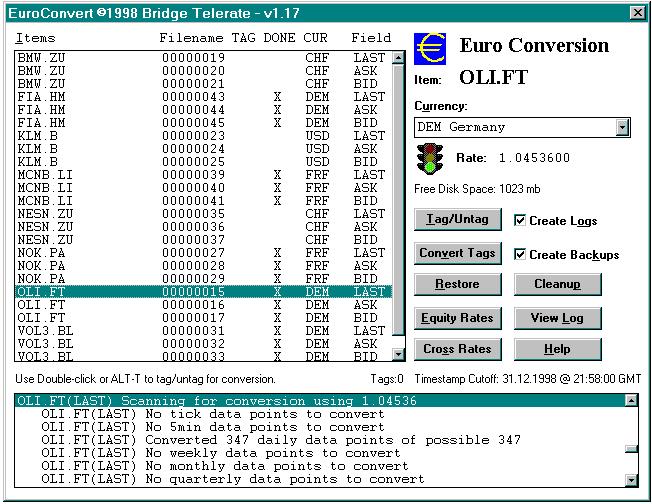Screen dimensions: 652x504
Task: Select the NESN.ZU row with file 00000035
Action: 200,214
